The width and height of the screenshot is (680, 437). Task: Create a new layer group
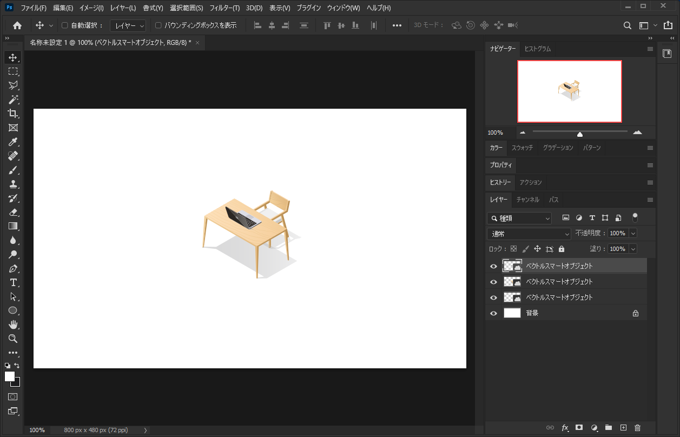608,427
